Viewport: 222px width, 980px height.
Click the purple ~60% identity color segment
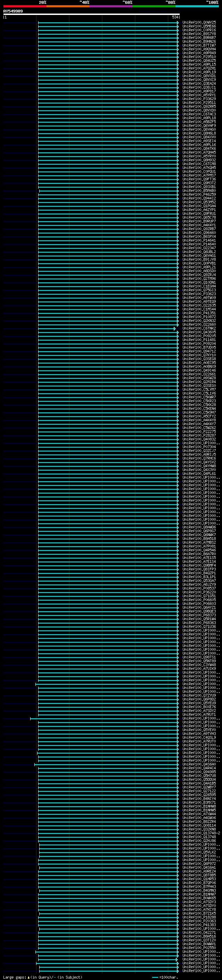111,6
